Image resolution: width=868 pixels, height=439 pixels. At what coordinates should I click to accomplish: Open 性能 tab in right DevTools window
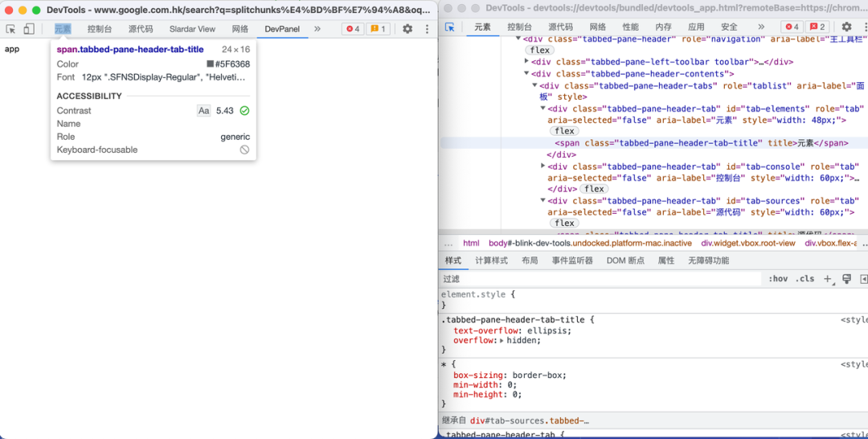(631, 27)
